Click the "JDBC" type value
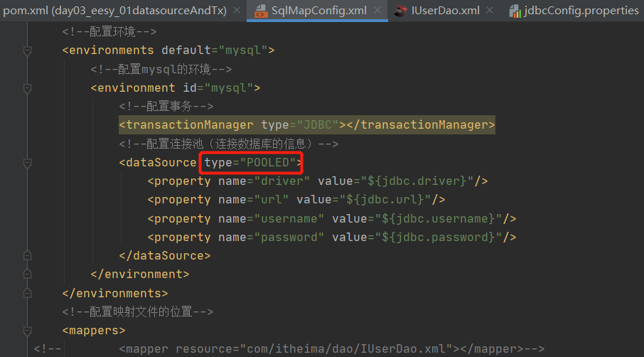This screenshot has height=357, width=644. (x=318, y=125)
